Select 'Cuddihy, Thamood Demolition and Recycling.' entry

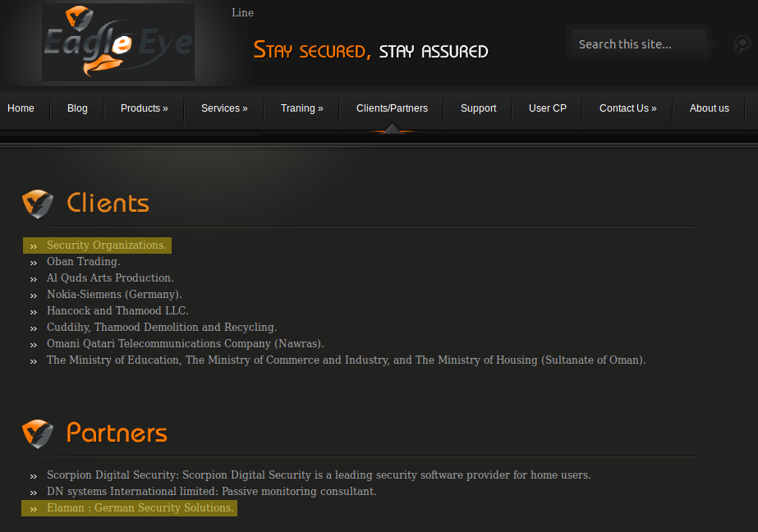(162, 328)
